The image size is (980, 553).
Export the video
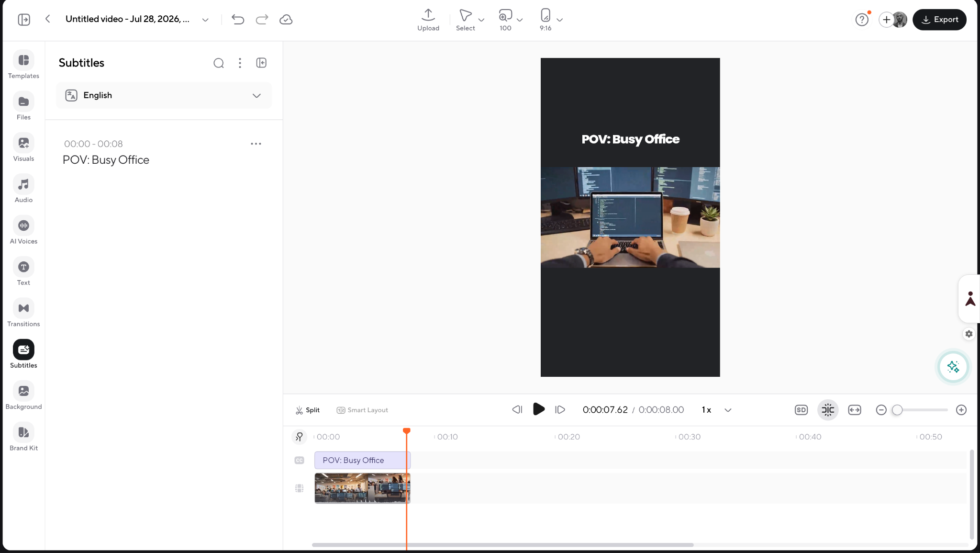pyautogui.click(x=939, y=20)
